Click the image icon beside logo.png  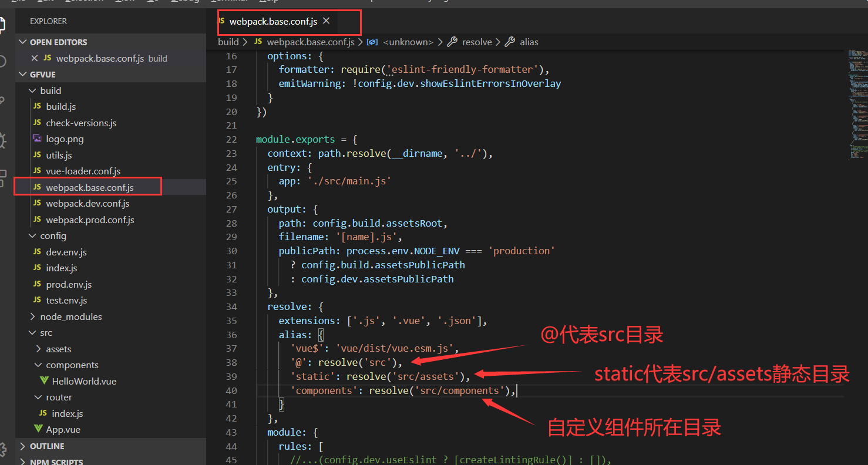pos(37,139)
